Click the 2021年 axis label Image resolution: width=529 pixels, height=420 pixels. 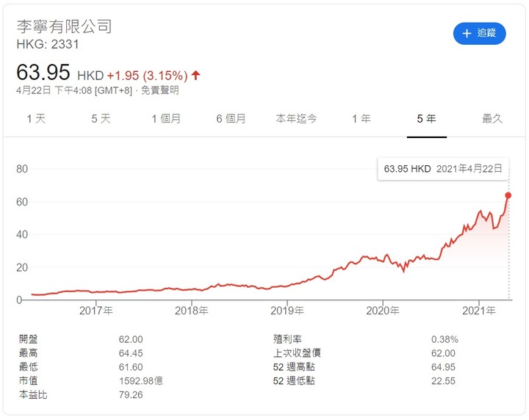point(479,310)
